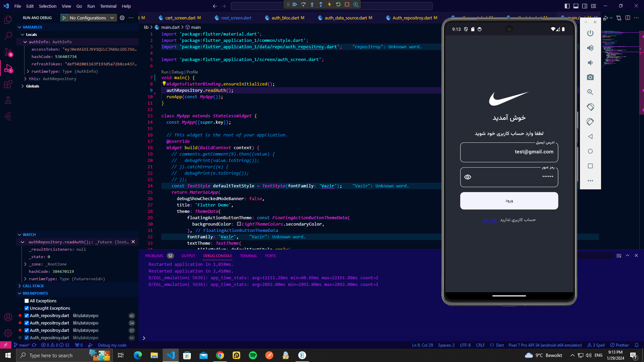
Task: Click the restart debug session icon
Action: (338, 4)
